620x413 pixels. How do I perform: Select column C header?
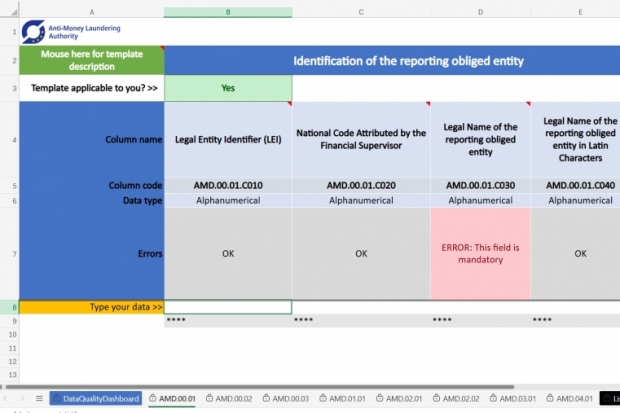click(361, 12)
